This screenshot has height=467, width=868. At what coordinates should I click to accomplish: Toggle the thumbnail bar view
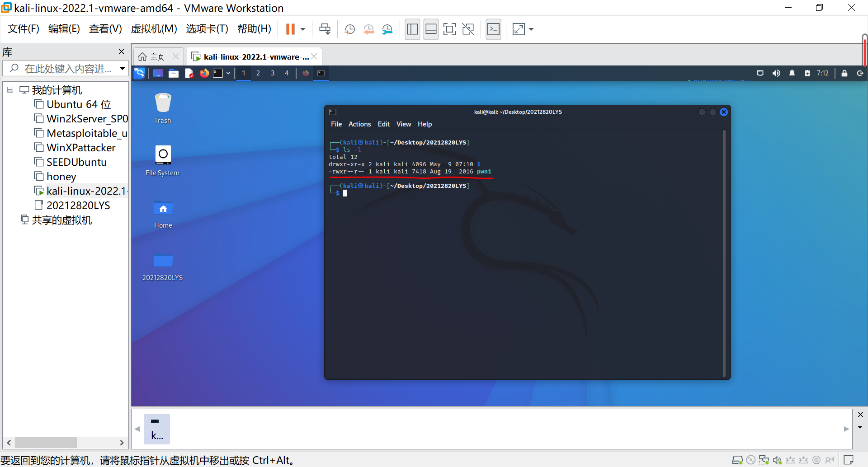tap(431, 29)
